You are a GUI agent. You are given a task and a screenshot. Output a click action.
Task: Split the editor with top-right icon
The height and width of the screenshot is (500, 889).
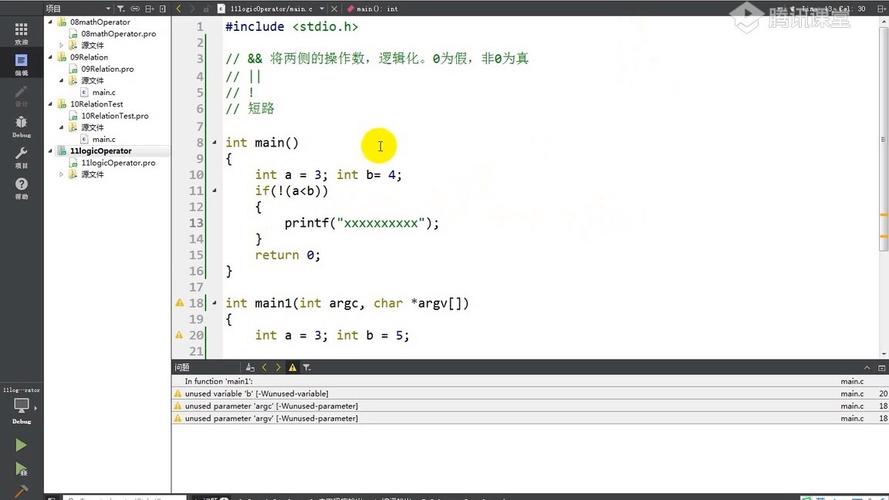coord(880,9)
